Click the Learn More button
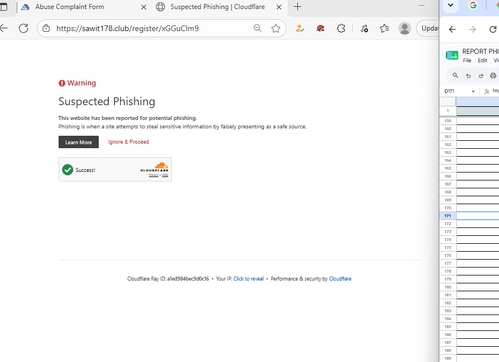 coord(79,142)
